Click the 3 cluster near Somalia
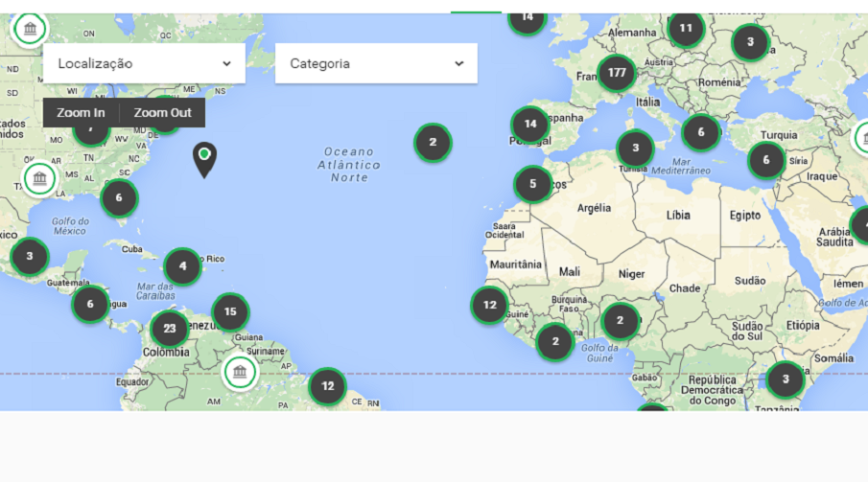Viewport: 868px width, 482px height. (x=785, y=379)
